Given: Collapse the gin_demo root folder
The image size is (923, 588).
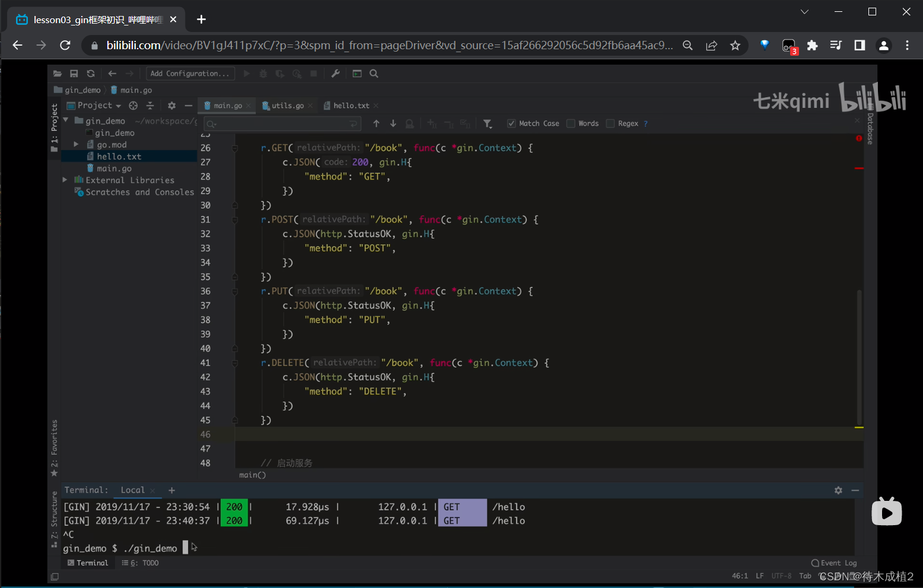Looking at the screenshot, I should [66, 120].
